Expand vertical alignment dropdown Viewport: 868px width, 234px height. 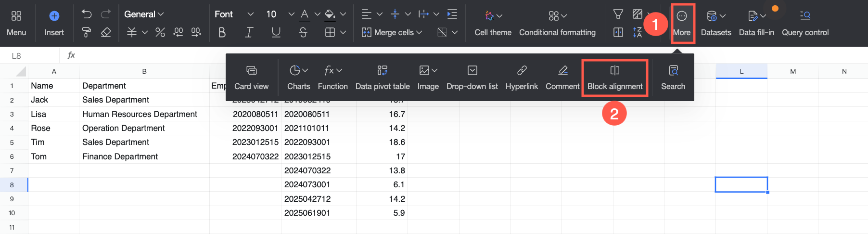[x=408, y=14]
